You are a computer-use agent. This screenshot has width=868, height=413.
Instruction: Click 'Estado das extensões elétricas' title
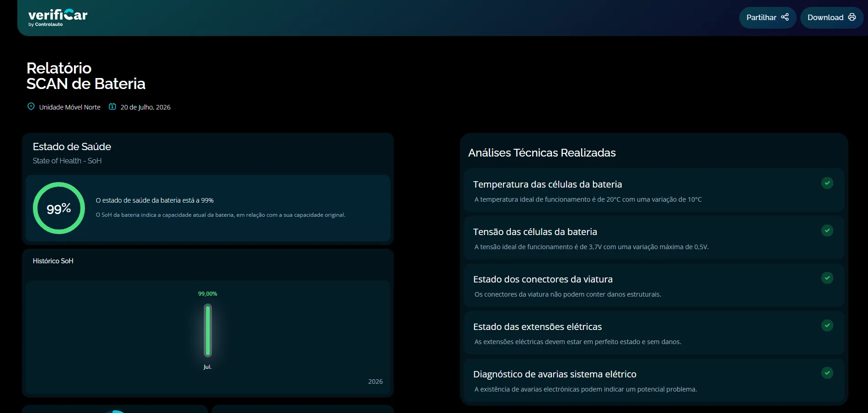(x=537, y=327)
